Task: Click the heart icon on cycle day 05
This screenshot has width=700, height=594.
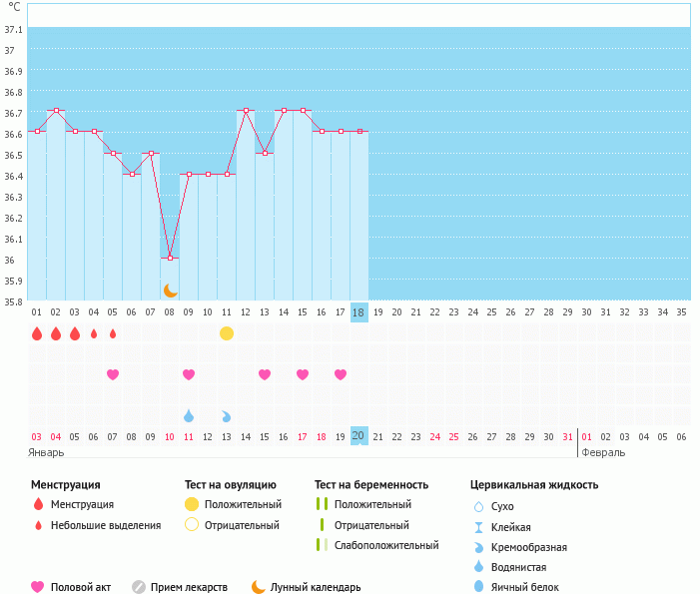Action: (113, 374)
